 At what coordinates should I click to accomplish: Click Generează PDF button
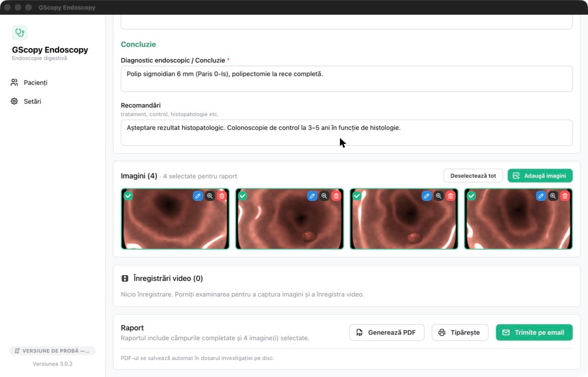(x=387, y=332)
